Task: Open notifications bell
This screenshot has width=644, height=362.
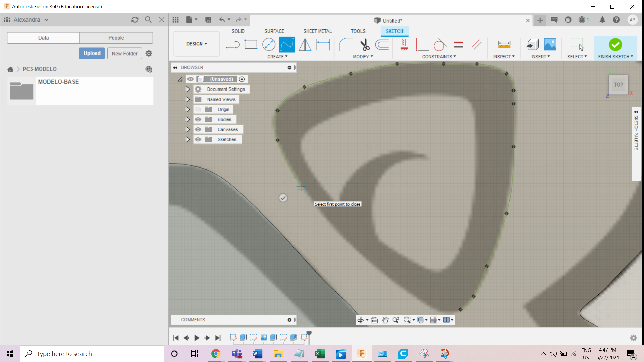Action: pos(602,20)
